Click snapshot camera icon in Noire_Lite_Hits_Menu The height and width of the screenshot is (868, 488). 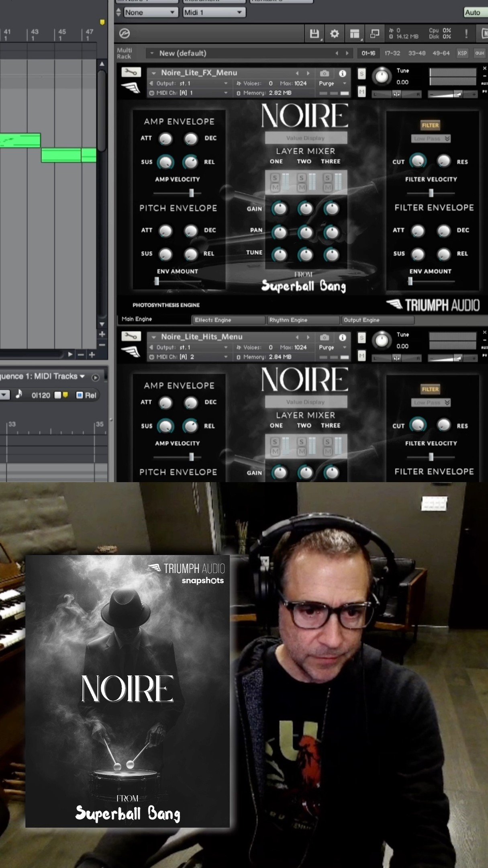click(325, 337)
